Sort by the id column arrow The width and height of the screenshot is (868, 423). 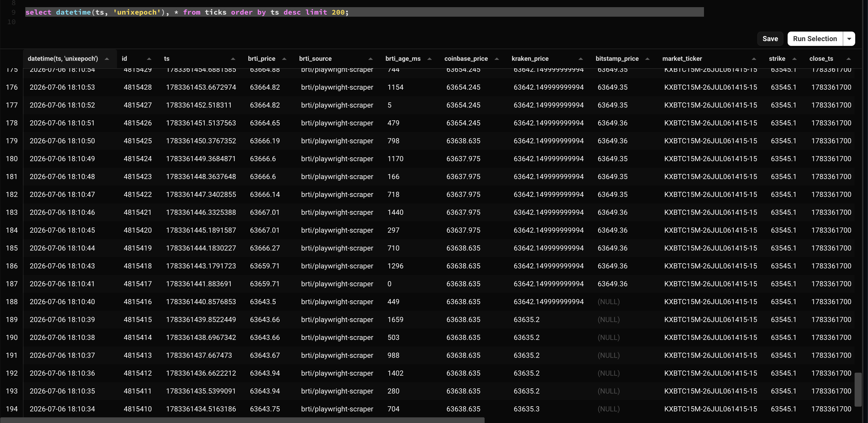pyautogui.click(x=149, y=59)
